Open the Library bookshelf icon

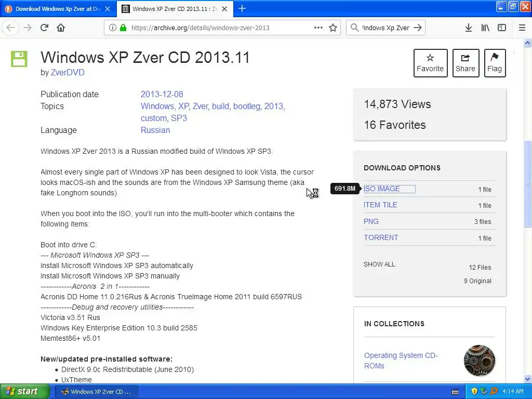tap(485, 28)
